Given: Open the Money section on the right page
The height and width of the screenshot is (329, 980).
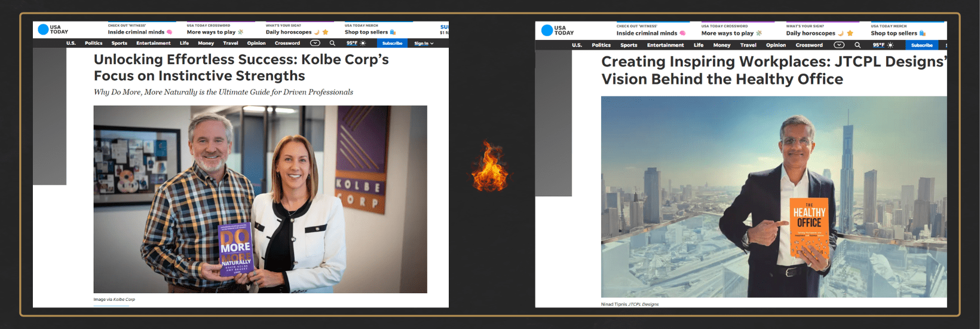Looking at the screenshot, I should [x=722, y=45].
